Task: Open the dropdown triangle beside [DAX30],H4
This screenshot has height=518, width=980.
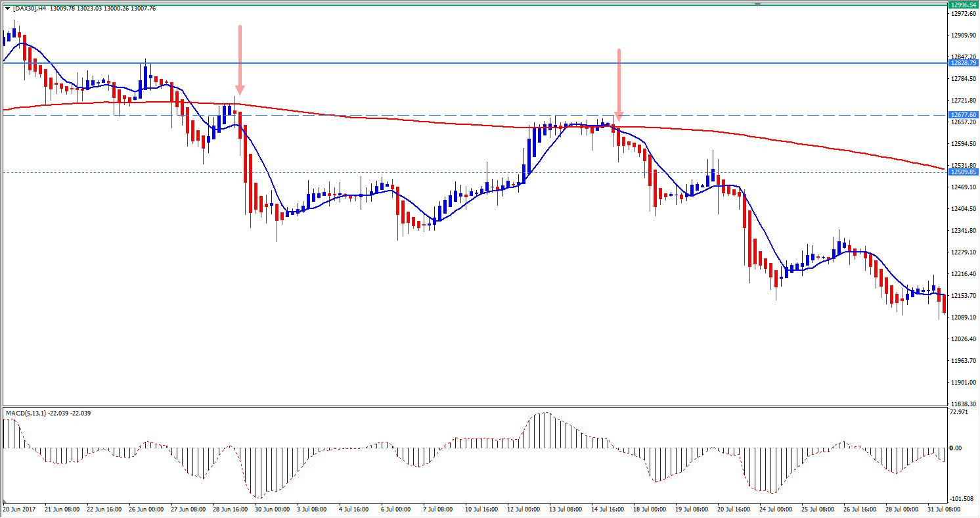Action: 7,8
